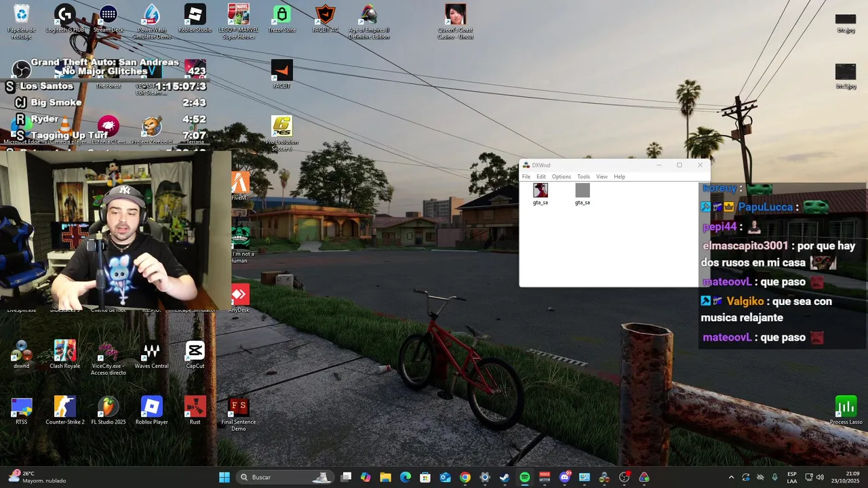This screenshot has height=488, width=868.
Task: Select the ViceCity.exe shortcut icon
Action: pos(108,358)
